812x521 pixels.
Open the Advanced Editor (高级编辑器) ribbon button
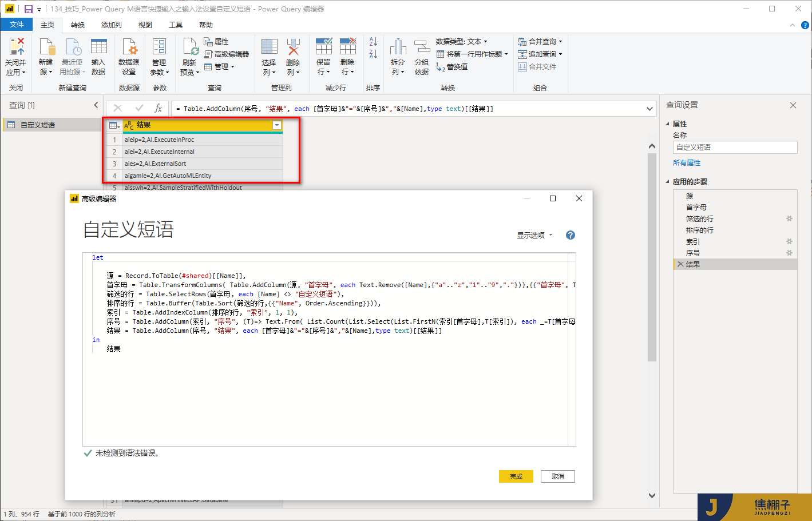227,54
